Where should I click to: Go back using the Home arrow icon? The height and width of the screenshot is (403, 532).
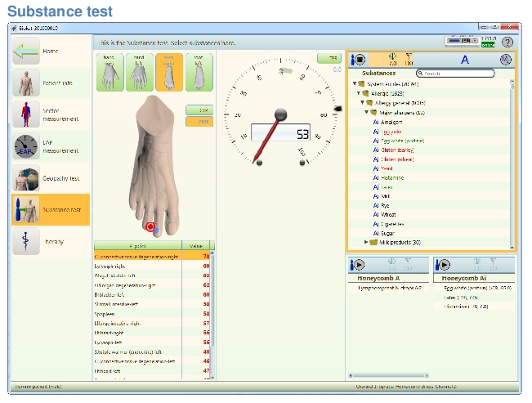click(x=25, y=51)
